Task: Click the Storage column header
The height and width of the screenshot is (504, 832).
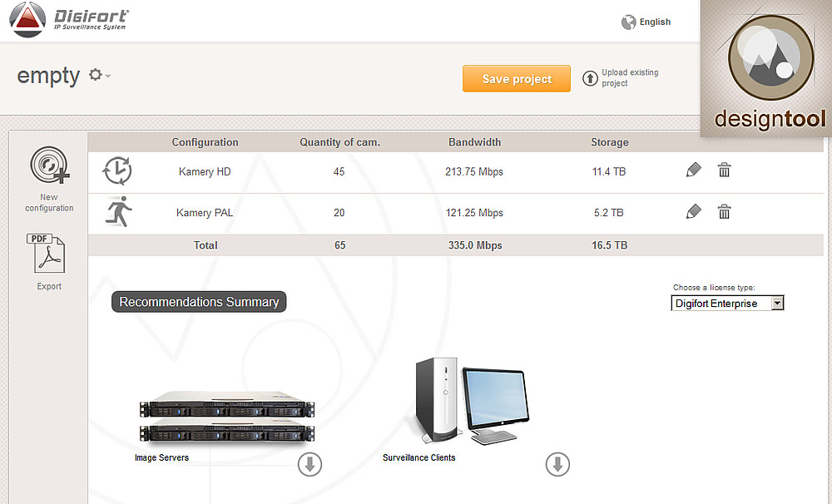Action: (610, 142)
